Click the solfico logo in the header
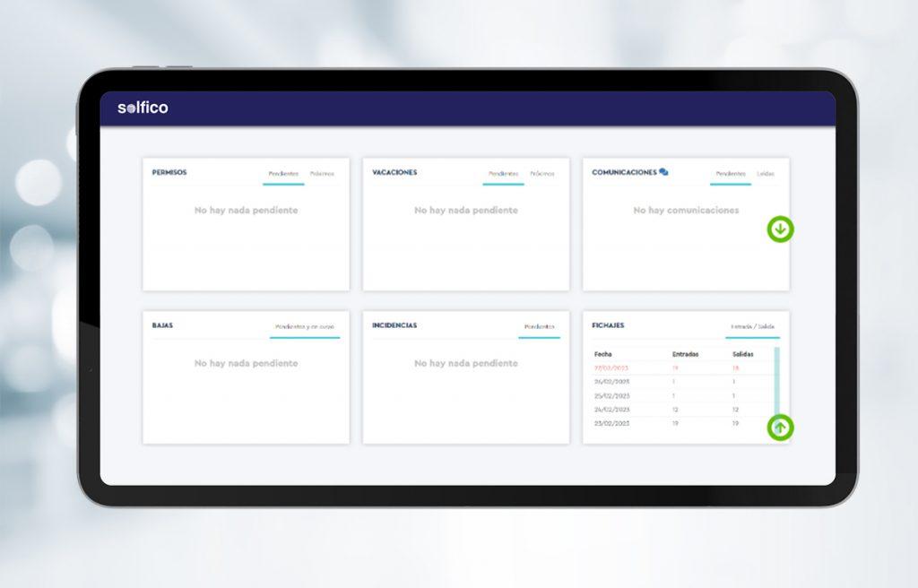Image resolution: width=918 pixels, height=588 pixels. coord(143,108)
